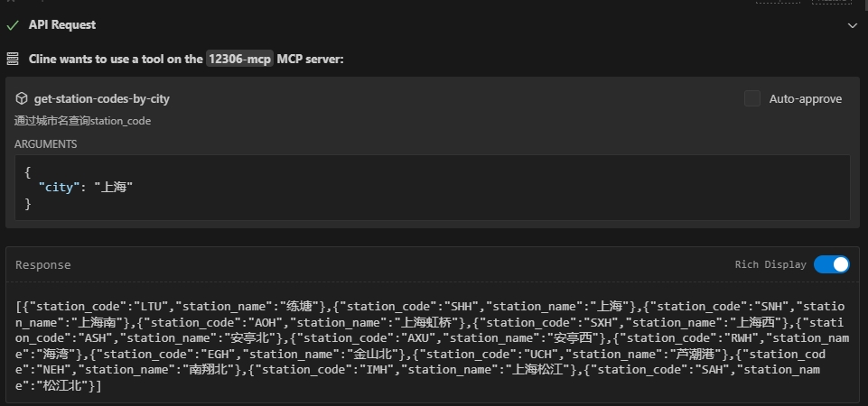The width and height of the screenshot is (868, 406).
Task: Click the Rich Display label
Action: click(x=770, y=265)
